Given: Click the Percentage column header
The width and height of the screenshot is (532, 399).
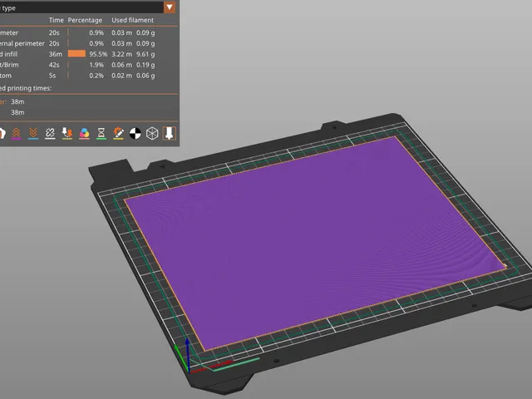Looking at the screenshot, I should click(85, 20).
